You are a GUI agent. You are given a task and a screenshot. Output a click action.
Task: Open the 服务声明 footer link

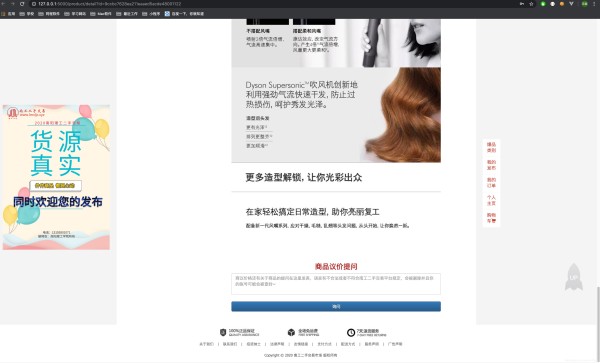pyautogui.click(x=372, y=344)
